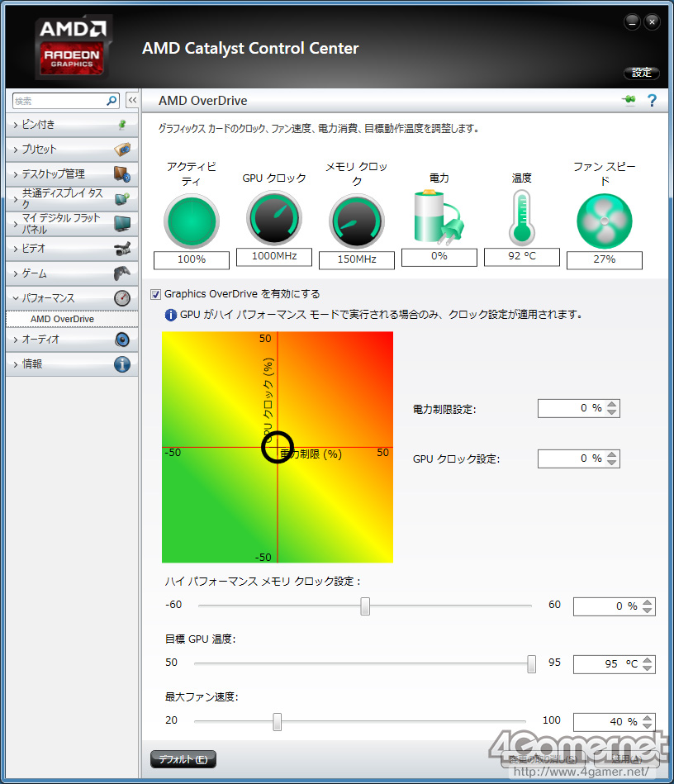Viewport: 674px width, 784px height.
Task: Click the temperature thermometer icon
Action: coord(521,219)
